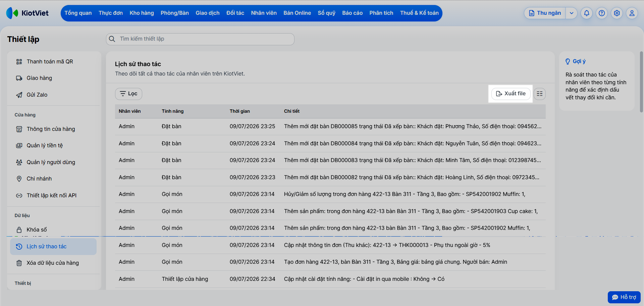Click the page vertical scrollbar
The height and width of the screenshot is (306, 644).
[641, 82]
